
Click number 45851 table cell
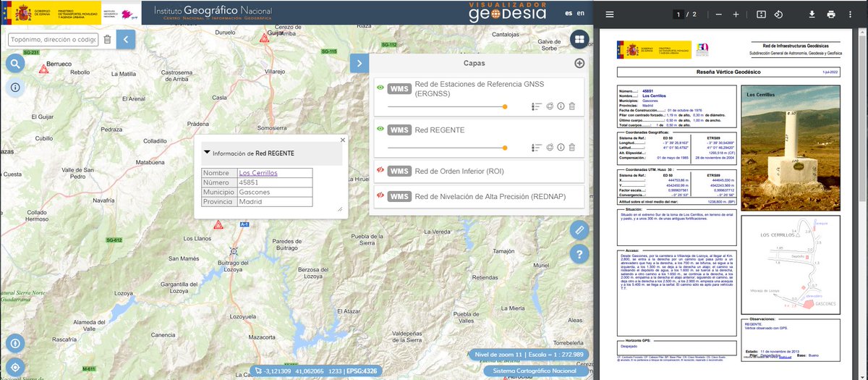tap(274, 182)
